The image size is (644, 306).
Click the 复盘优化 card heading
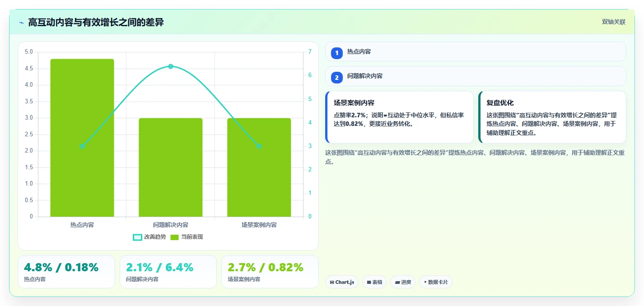pos(500,103)
